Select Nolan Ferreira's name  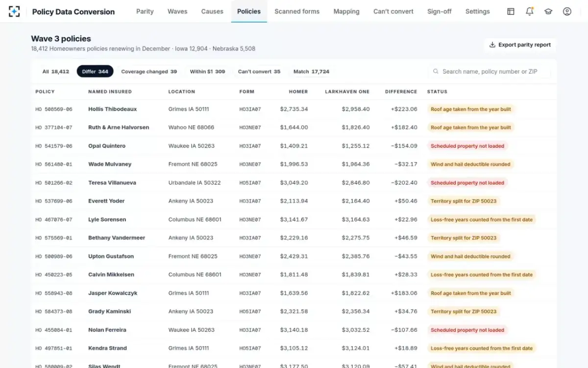[107, 330]
